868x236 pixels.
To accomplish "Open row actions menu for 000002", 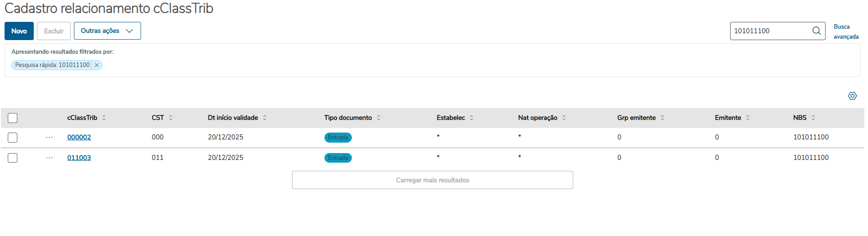I will pos(49,137).
